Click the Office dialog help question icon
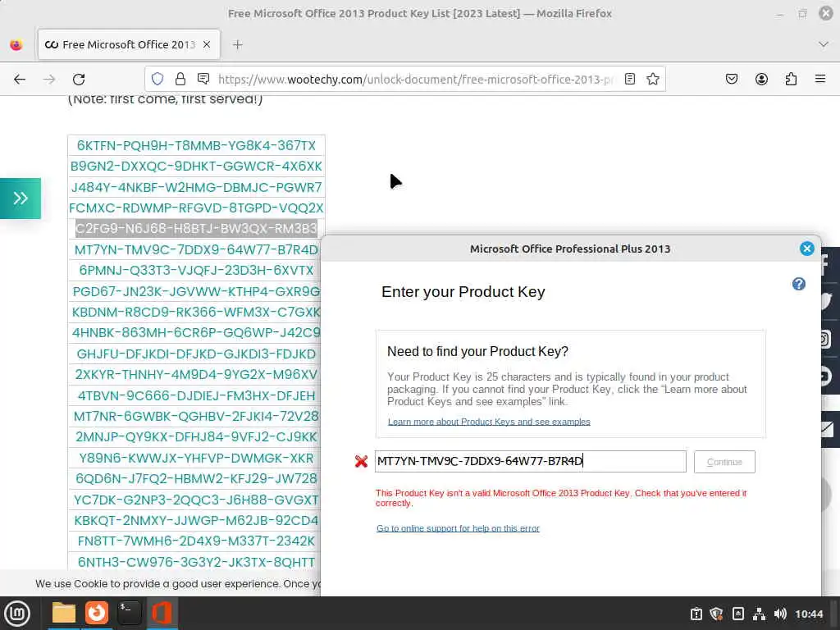Screen dimensions: 840x630 (x=799, y=284)
